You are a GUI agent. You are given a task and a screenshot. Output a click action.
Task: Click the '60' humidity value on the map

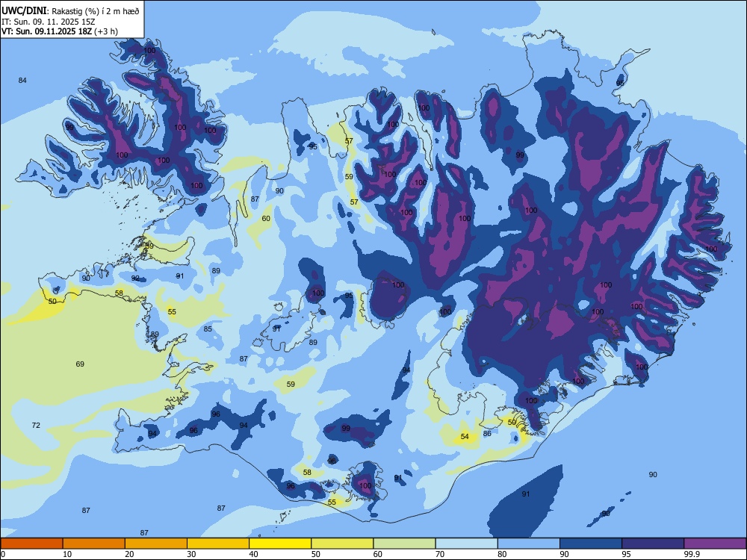pyautogui.click(x=266, y=219)
